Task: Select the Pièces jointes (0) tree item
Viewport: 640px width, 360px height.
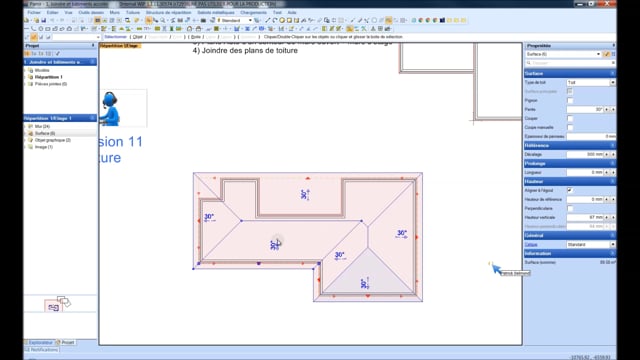Action: pyautogui.click(x=51, y=84)
